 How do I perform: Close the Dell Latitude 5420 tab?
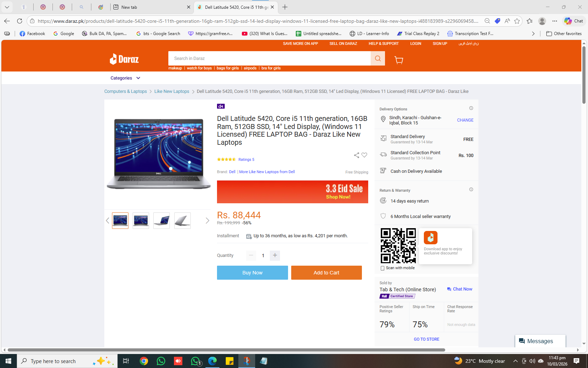click(x=272, y=7)
